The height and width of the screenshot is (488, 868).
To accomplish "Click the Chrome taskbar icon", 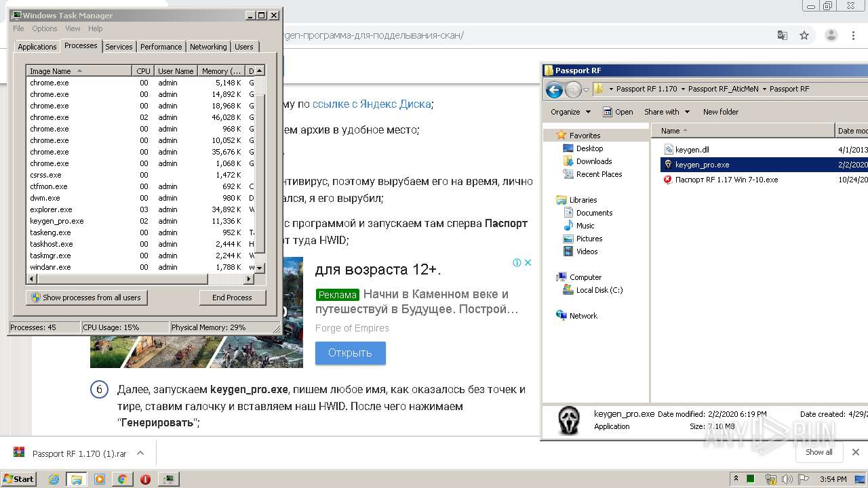I will pos(122,479).
